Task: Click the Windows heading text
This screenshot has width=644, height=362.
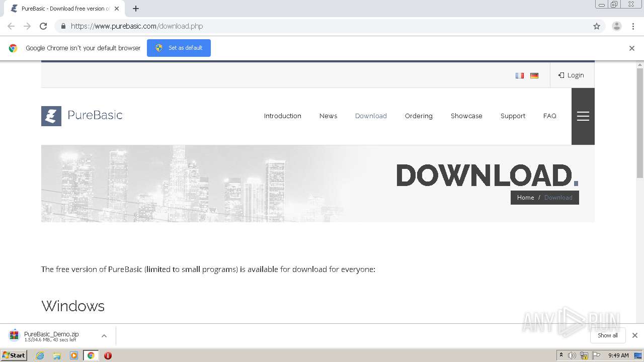Action: click(73, 306)
